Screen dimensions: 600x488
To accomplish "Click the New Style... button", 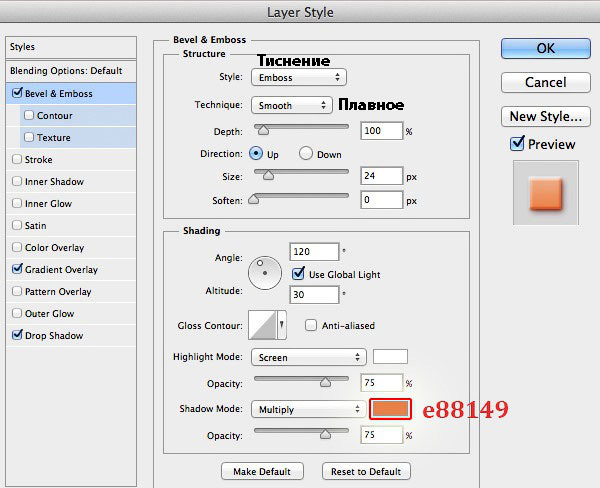I will pyautogui.click(x=546, y=116).
